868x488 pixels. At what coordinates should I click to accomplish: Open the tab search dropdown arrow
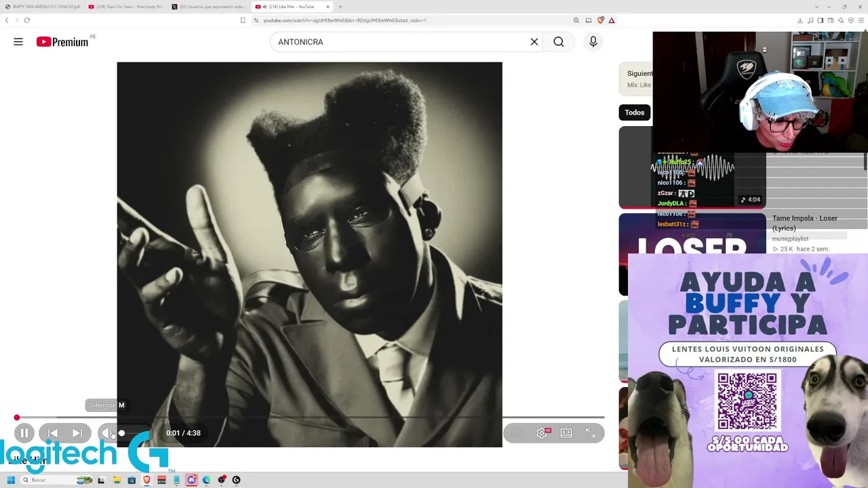[816, 7]
